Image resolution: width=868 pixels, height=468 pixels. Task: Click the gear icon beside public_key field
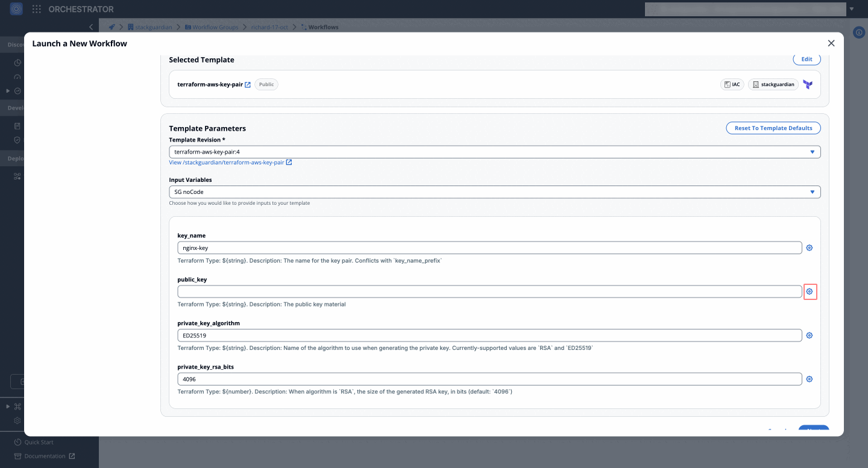coord(810,292)
